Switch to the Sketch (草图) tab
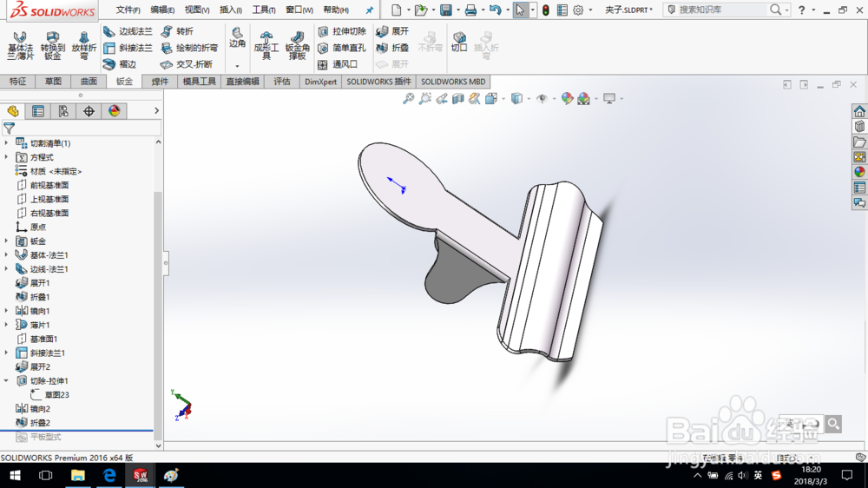This screenshot has height=488, width=868. (x=53, y=82)
